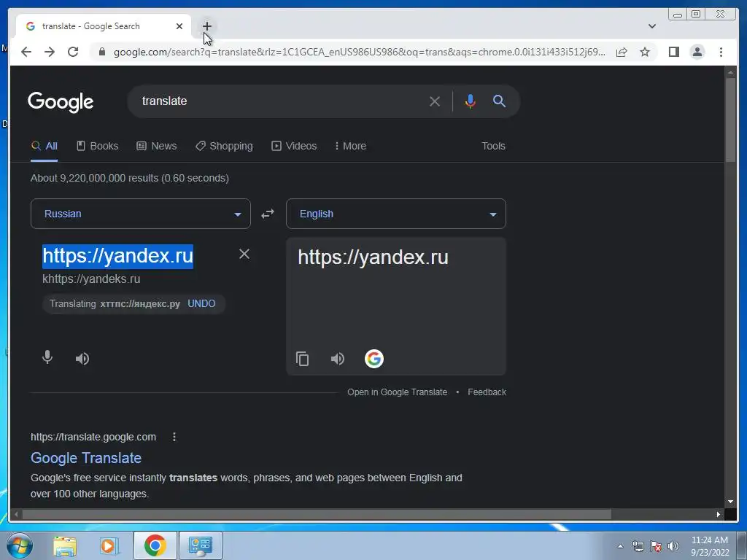The height and width of the screenshot is (560, 747).
Task: Click the horizontal scroll right arrow
Action: pos(719,514)
